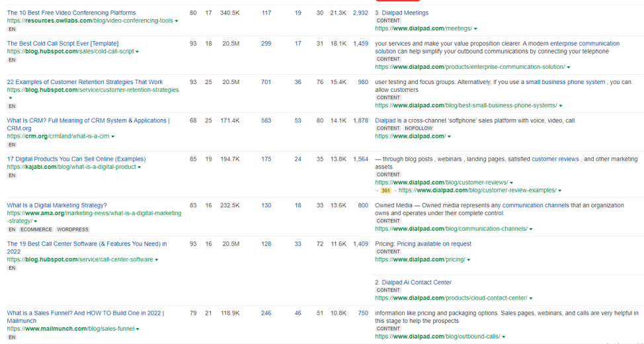644x344 pixels.
Task: Expand caret next to dialpad pricing URL
Action: (469, 260)
